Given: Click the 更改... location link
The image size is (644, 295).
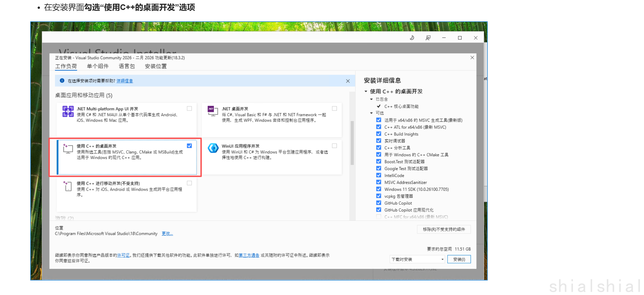Looking at the screenshot, I should pyautogui.click(x=167, y=234).
